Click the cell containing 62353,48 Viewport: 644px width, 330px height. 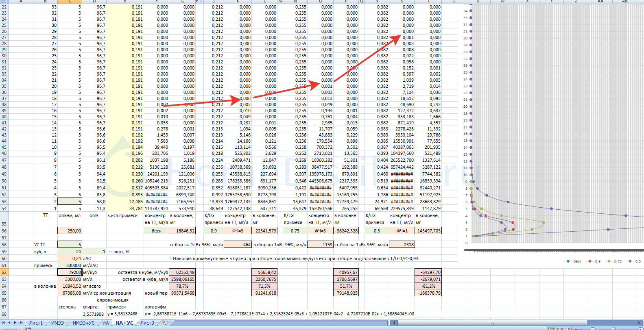point(182,272)
